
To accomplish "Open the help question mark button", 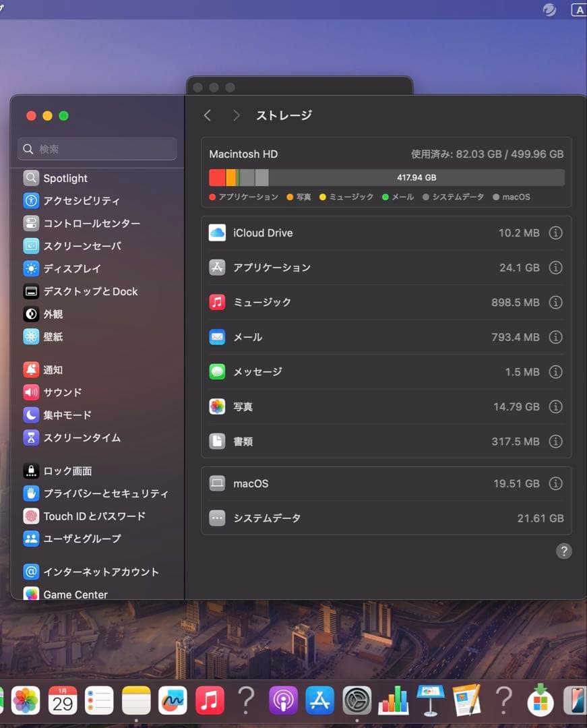I will coord(564,551).
